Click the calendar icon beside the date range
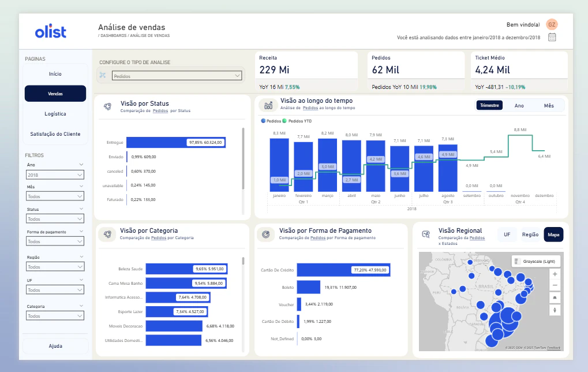Viewport: 588px width, 372px height. pos(552,37)
